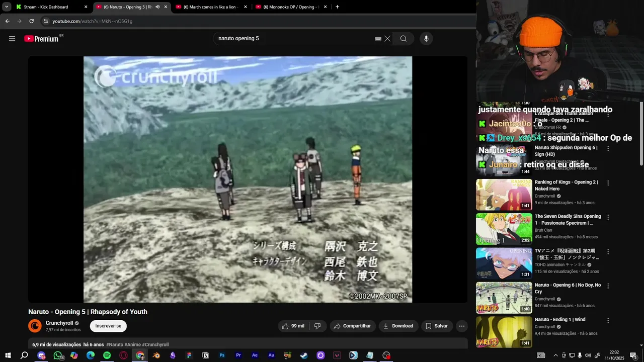Pause the Naruto opening video player

(248, 179)
